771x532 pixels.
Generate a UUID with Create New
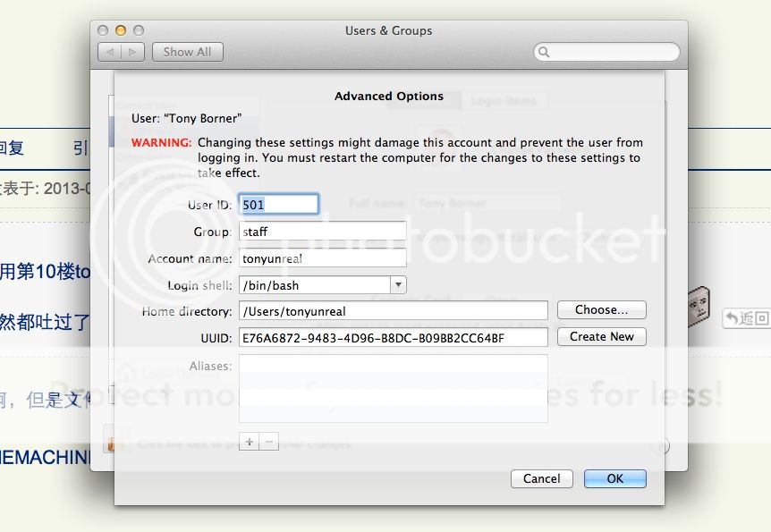click(601, 337)
